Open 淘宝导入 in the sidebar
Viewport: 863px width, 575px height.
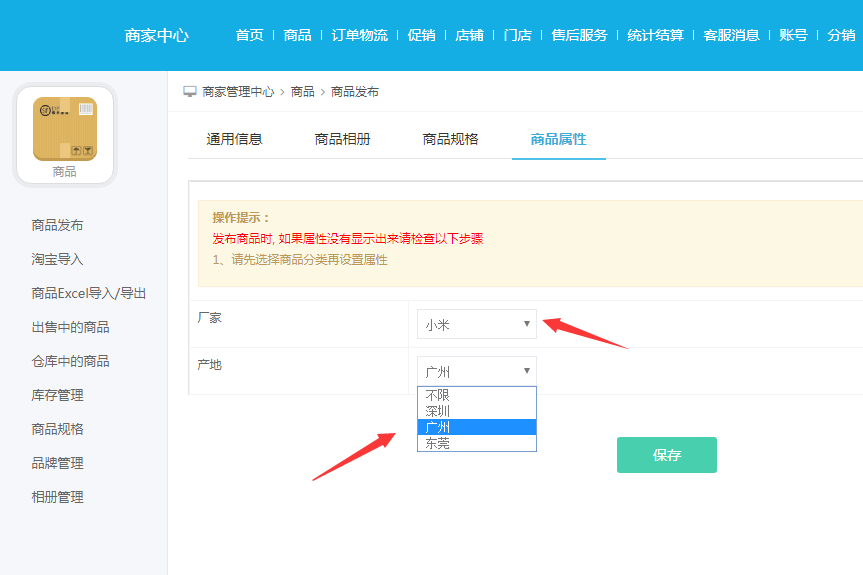pyautogui.click(x=57, y=259)
